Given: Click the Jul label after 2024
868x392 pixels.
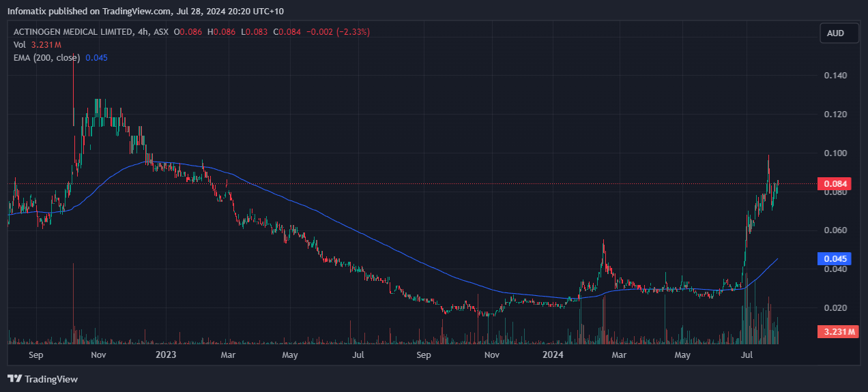Looking at the screenshot, I should [747, 355].
